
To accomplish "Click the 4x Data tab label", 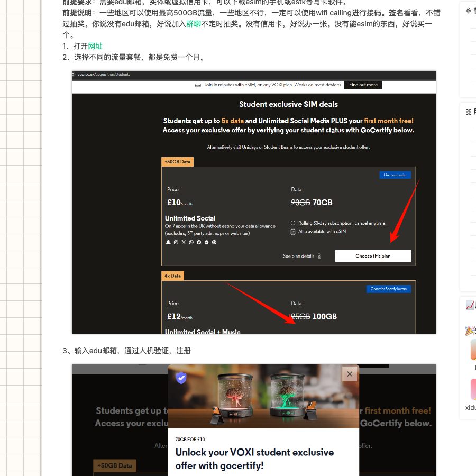I will pos(172,276).
